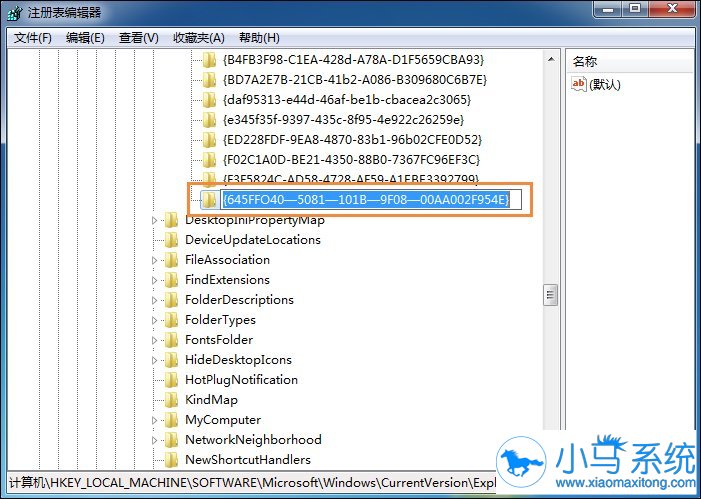Viewport: 701px width, 499px height.
Task: Click folder icon of {BD7A2E7B-21CB-41b2-A086-B309680C6B7E}
Action: pos(209,80)
